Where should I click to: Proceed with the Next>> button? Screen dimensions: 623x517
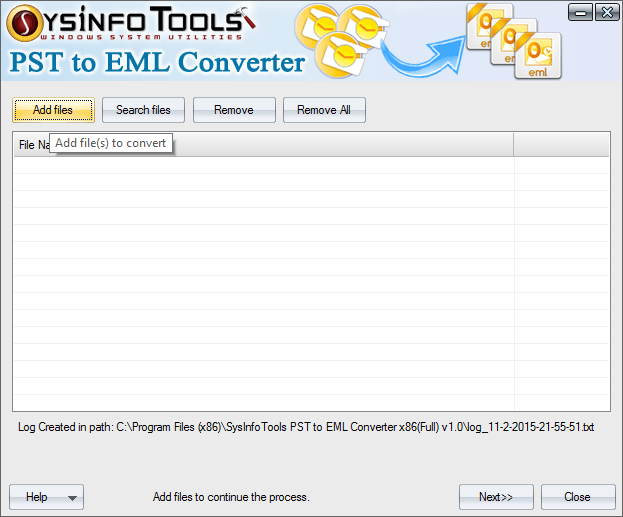[x=496, y=497]
